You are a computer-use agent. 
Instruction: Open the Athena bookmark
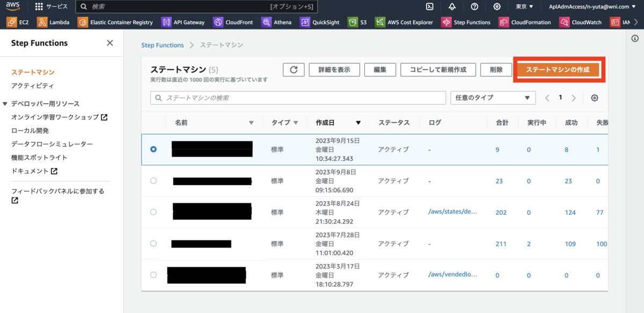tap(276, 22)
